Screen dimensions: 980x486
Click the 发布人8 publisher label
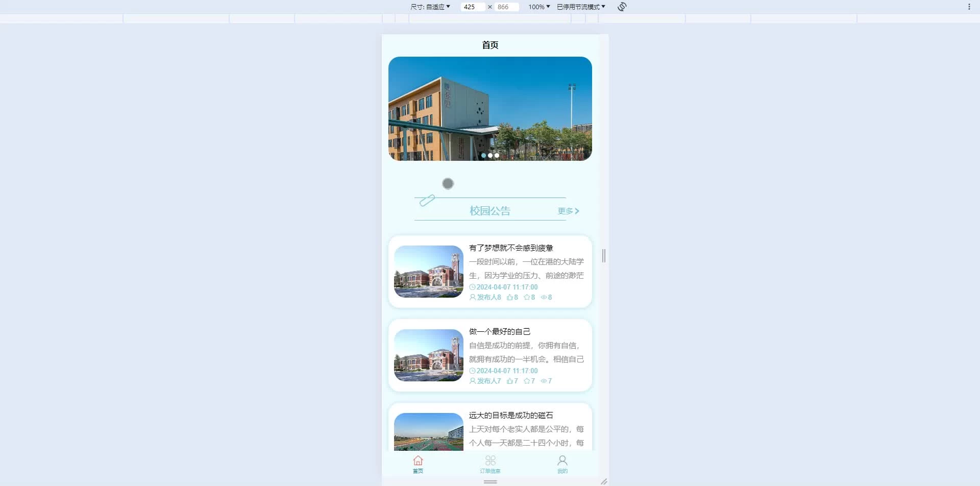[489, 297]
